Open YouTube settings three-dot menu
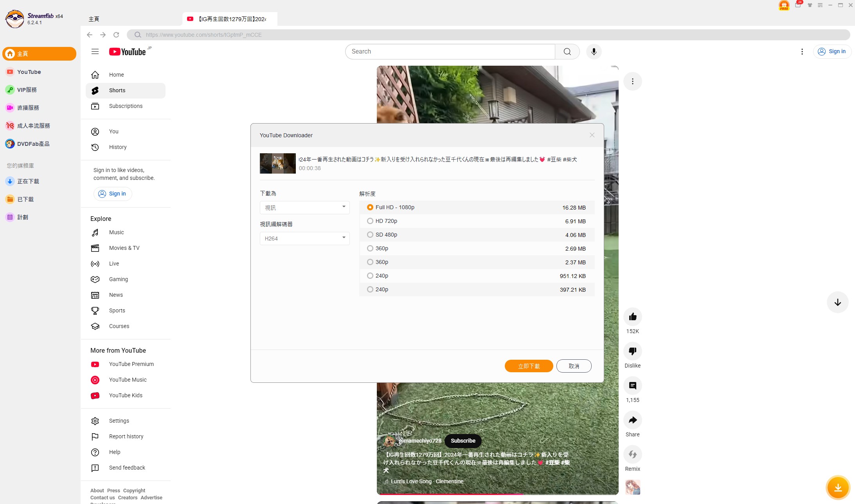Image resolution: width=855 pixels, height=504 pixels. [802, 52]
